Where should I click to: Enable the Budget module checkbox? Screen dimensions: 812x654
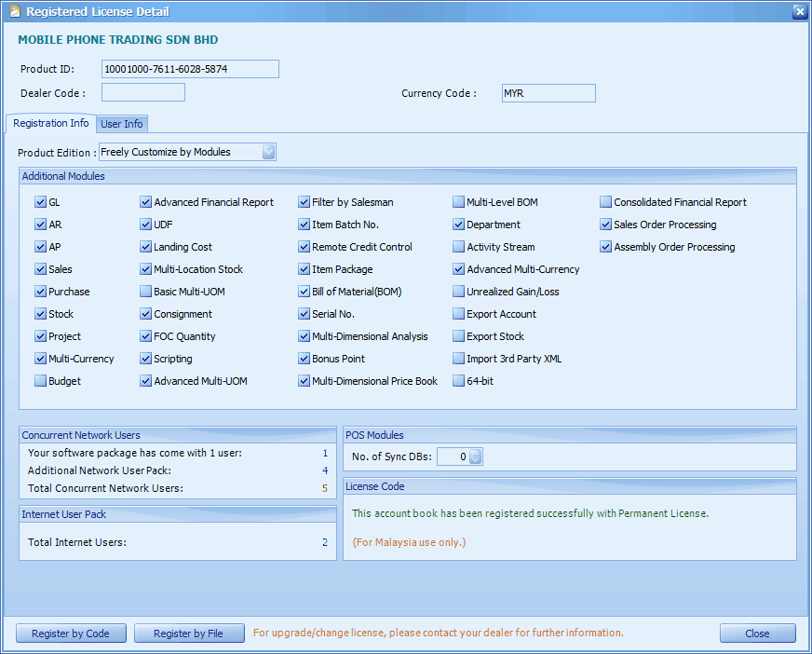pos(40,381)
